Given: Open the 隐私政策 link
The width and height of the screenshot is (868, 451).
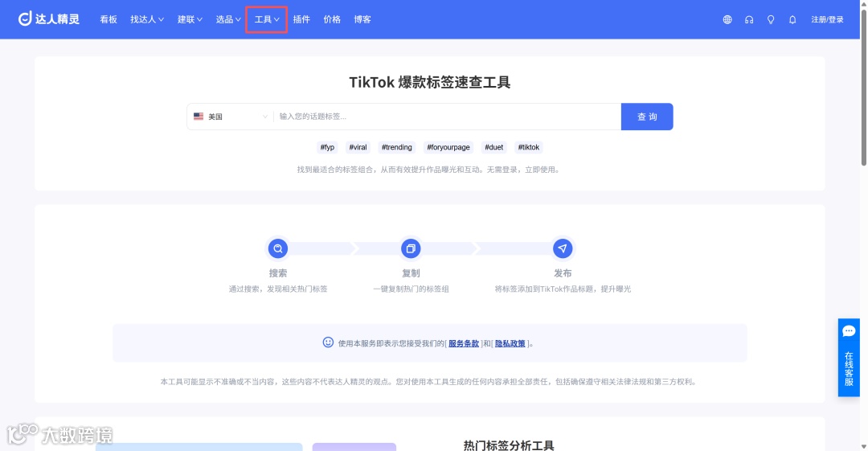Looking at the screenshot, I should (510, 343).
